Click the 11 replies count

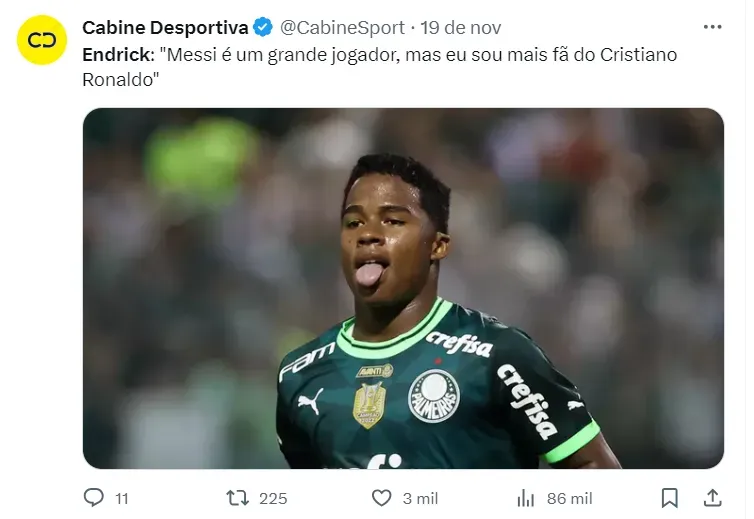point(122,499)
